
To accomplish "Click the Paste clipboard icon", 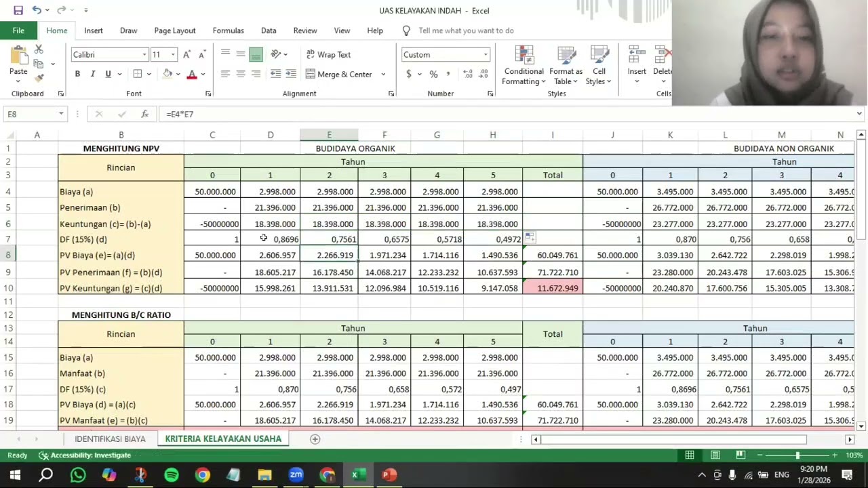I will point(18,56).
